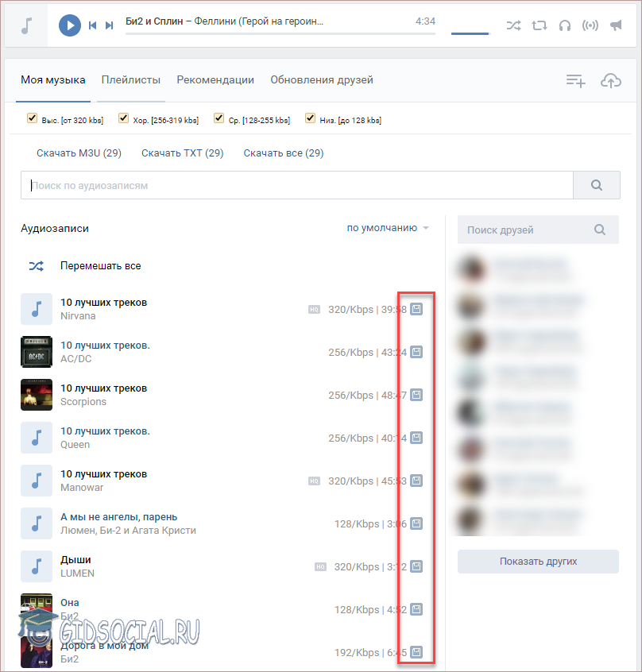Click Manowar track note thumbnail
642x672 pixels.
click(x=37, y=481)
